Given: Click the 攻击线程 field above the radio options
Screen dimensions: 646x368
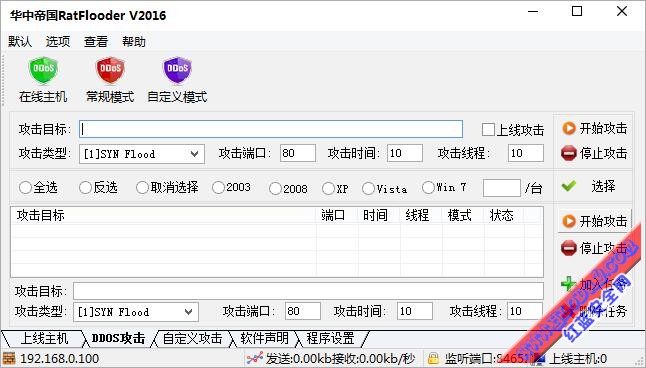Looking at the screenshot, I should click(x=526, y=153).
